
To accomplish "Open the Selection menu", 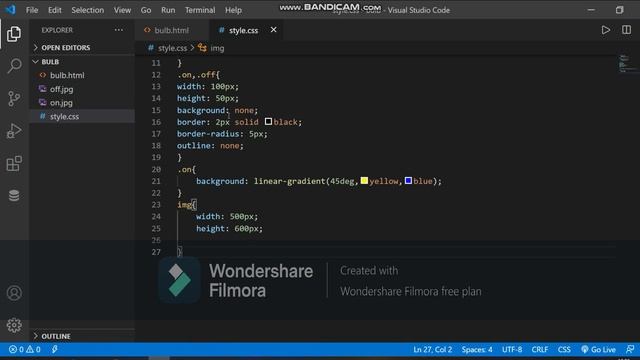I will pos(87,10).
